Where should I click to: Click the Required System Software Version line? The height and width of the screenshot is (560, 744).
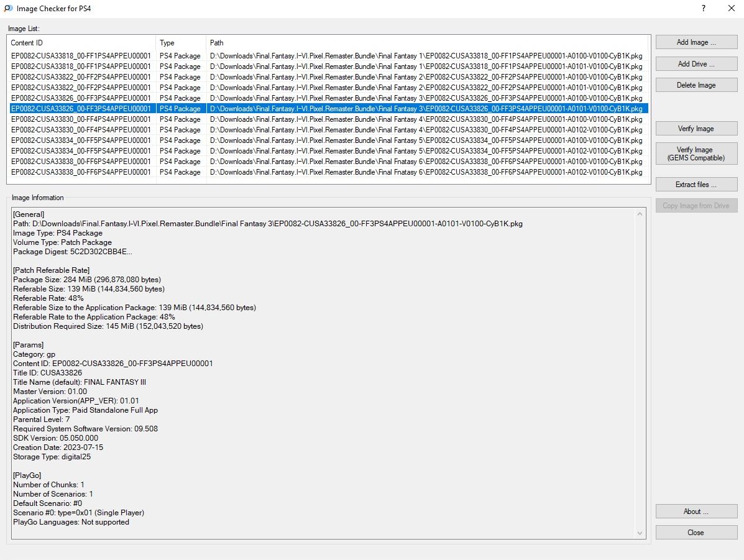[x=85, y=428]
